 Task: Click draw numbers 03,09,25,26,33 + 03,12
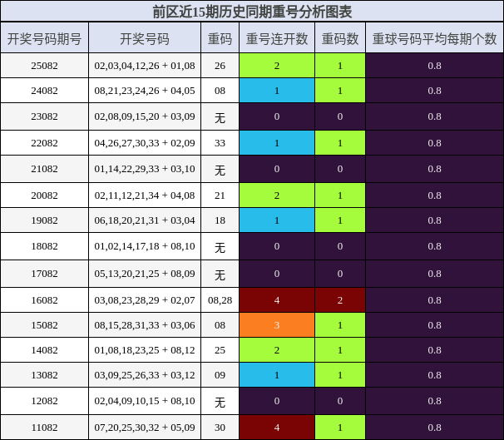145,375
